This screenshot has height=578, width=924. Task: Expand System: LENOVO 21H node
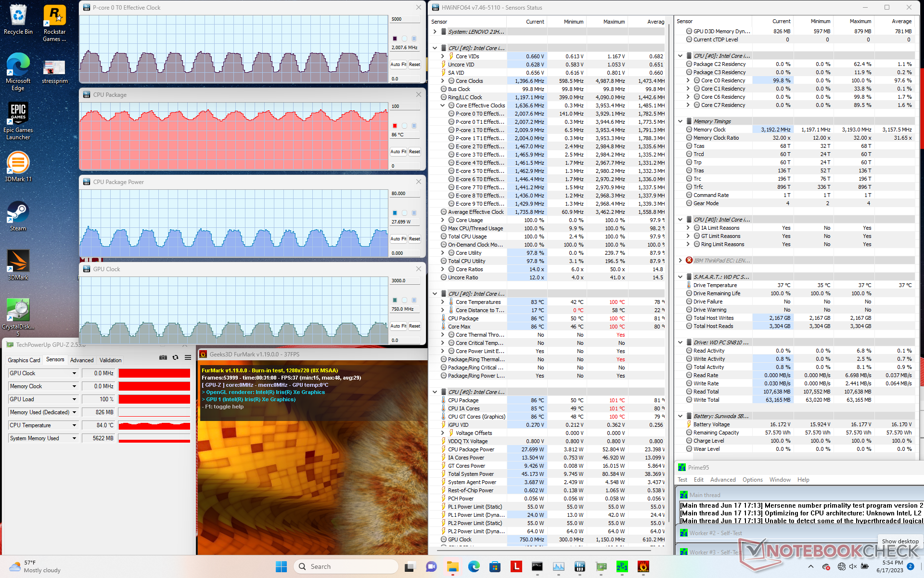point(435,32)
